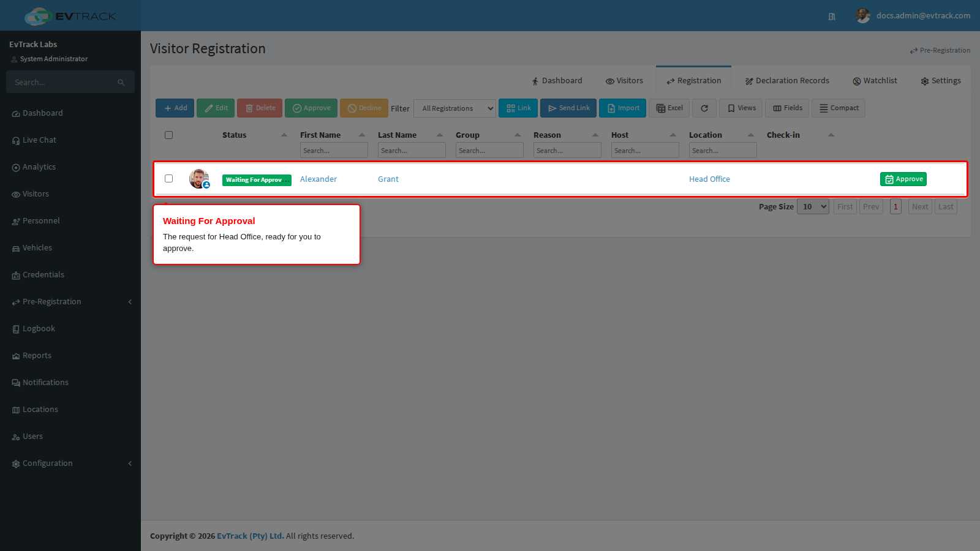Click the search magnifier in the sidebar
Image resolution: width=980 pixels, height=551 pixels.
[x=121, y=83]
